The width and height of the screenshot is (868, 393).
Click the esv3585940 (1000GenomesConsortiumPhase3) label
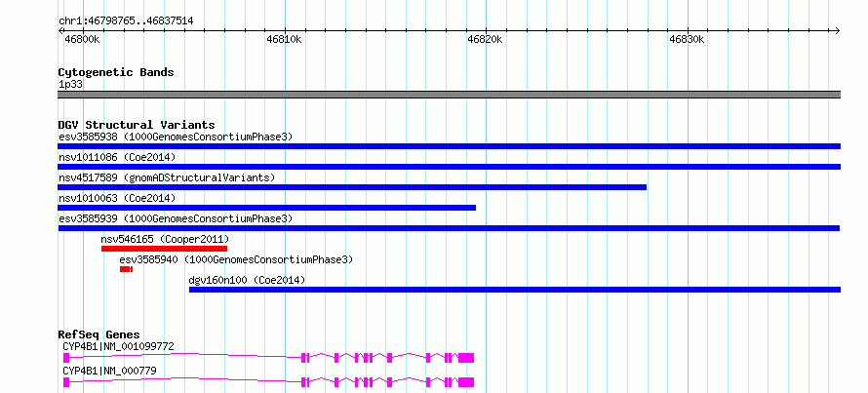(236, 259)
